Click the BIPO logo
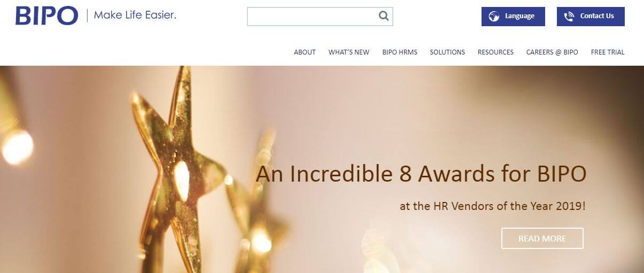Viewport: 644px width, 273px height. coord(47,16)
